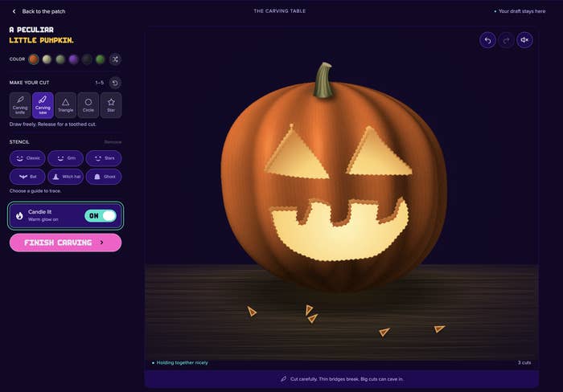The height and width of the screenshot is (392, 563).
Task: Click the pumpkin stem
Action: pos(323,80)
